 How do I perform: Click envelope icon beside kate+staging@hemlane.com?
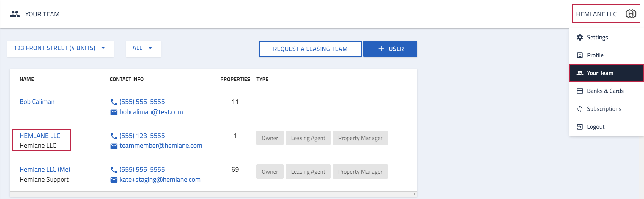tap(114, 180)
